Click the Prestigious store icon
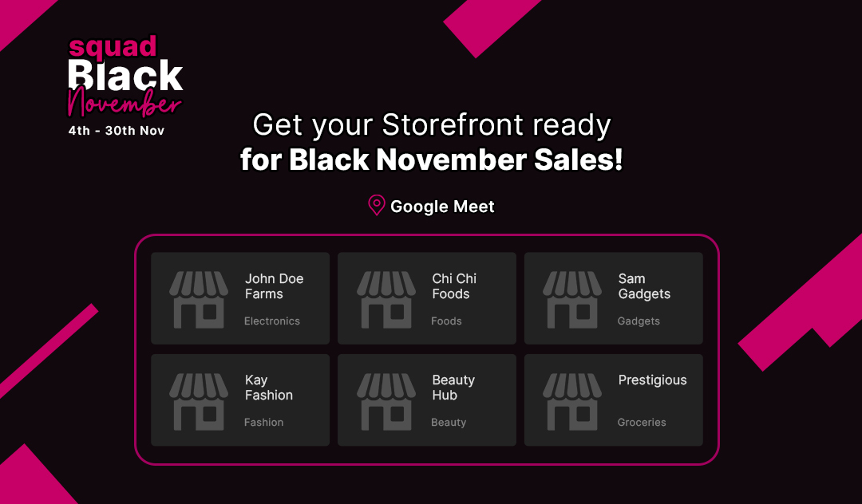Image resolution: width=862 pixels, height=504 pixels. tap(572, 400)
